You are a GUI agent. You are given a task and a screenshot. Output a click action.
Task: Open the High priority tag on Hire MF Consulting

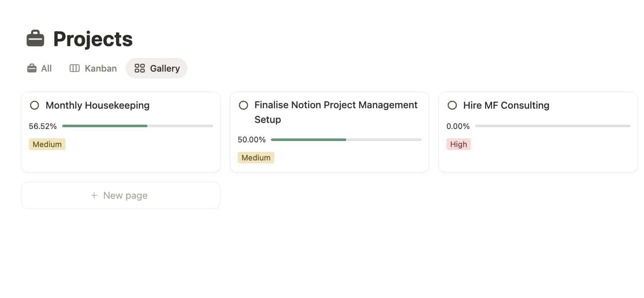coord(459,144)
